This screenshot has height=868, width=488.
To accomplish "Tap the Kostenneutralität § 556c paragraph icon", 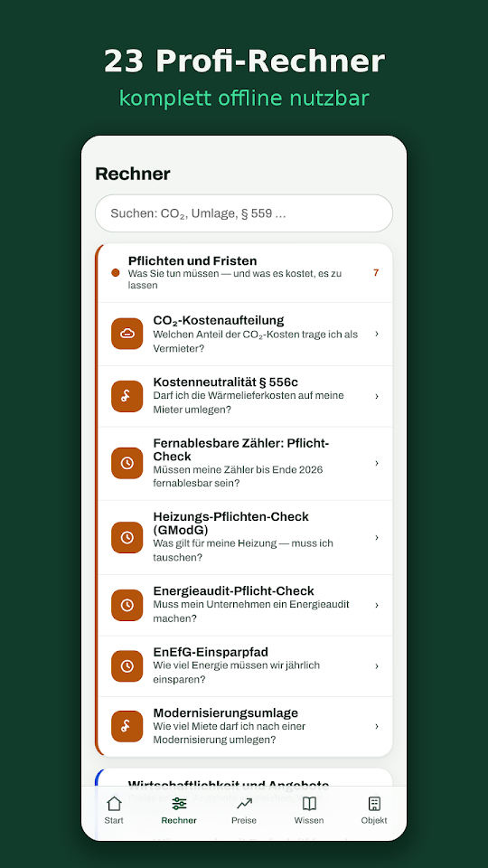I will 127,396.
